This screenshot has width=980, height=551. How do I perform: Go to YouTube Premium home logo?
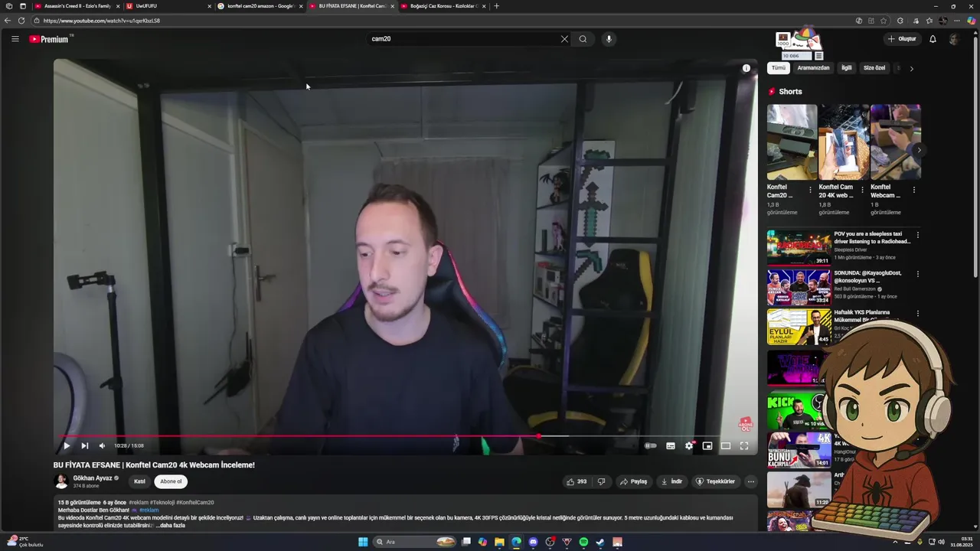(49, 39)
